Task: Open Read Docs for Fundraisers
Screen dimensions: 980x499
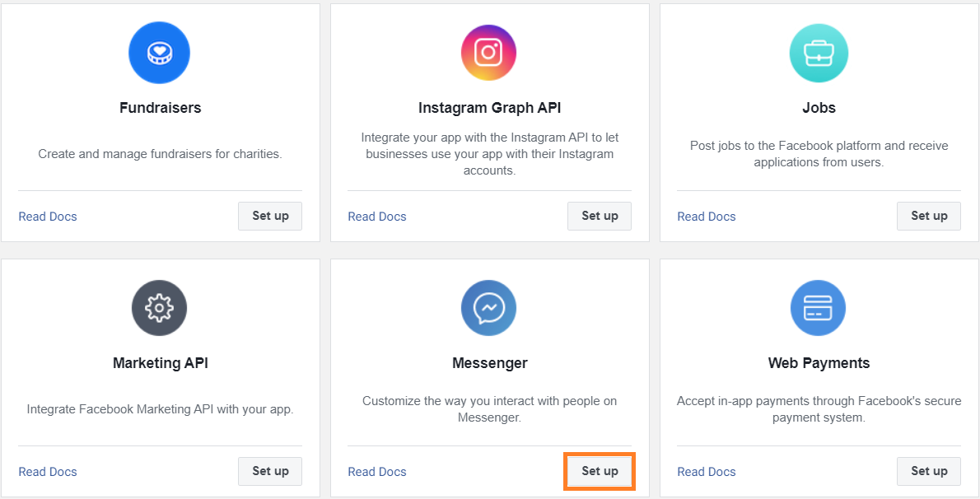Action: pyautogui.click(x=48, y=217)
